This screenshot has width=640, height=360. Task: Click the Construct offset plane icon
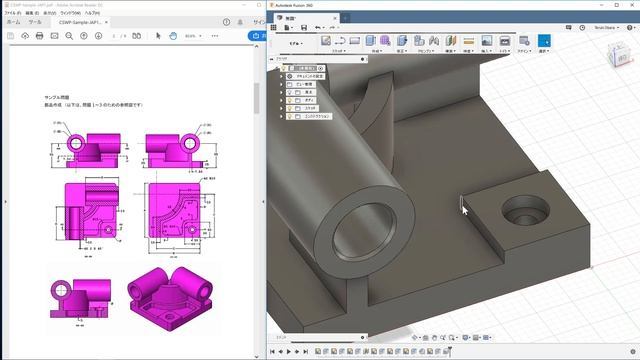pyautogui.click(x=451, y=41)
